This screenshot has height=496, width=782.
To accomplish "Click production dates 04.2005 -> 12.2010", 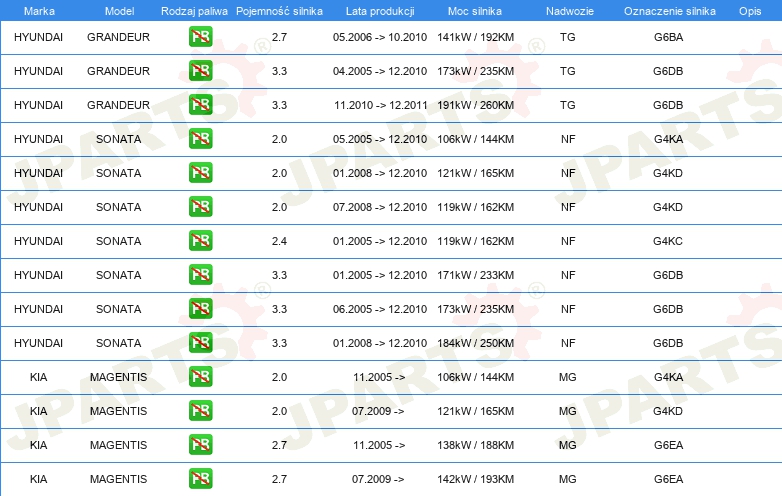I will click(x=380, y=71).
